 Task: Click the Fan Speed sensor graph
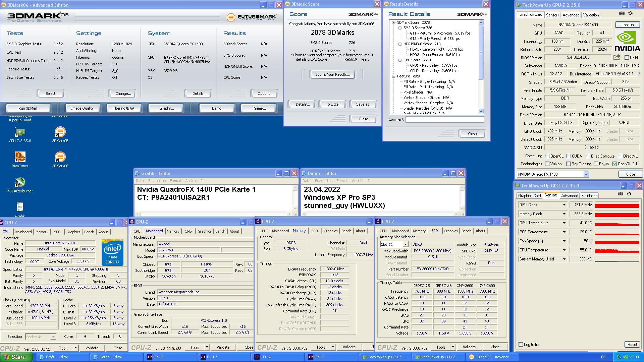tap(617, 241)
